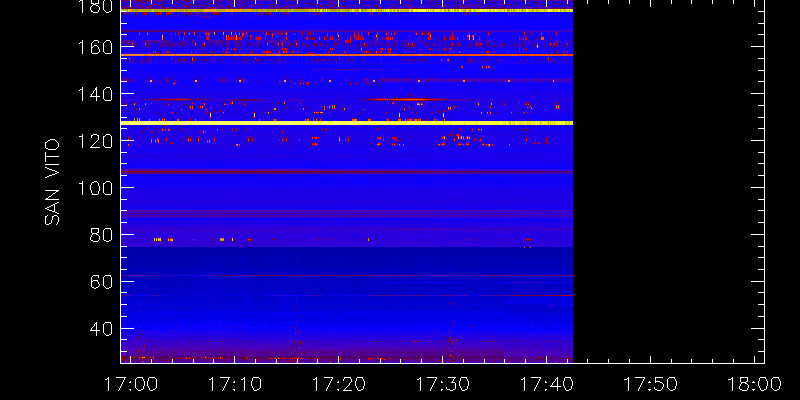The image size is (800, 400).
Task: Click the 140 frequency axis label
Action: 95,94
